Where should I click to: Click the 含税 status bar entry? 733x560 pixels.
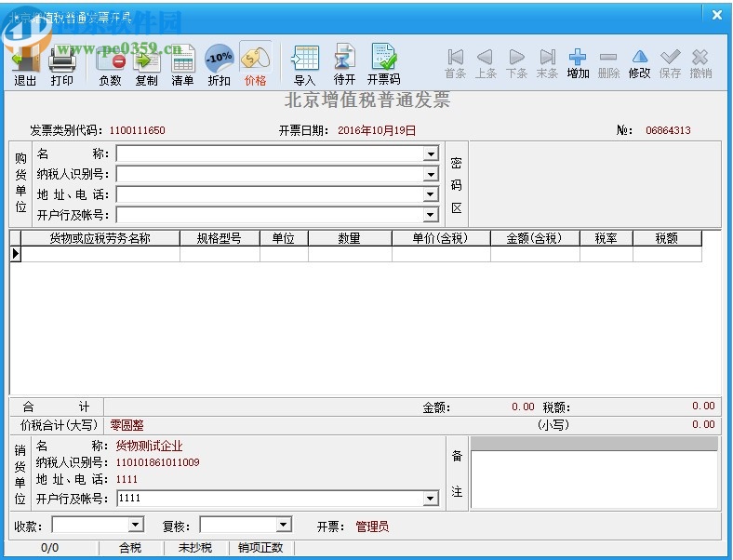point(130,547)
